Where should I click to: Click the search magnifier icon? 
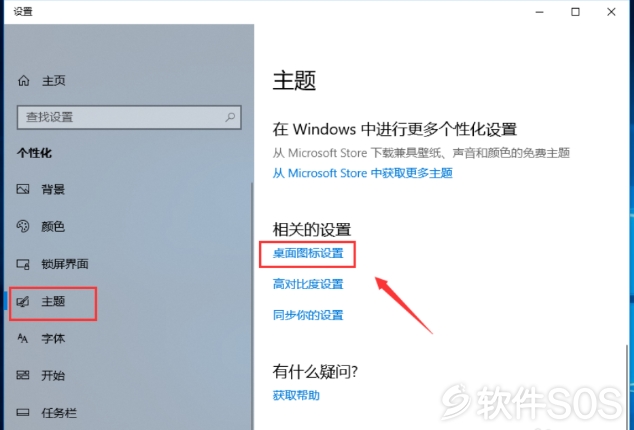[x=230, y=117]
